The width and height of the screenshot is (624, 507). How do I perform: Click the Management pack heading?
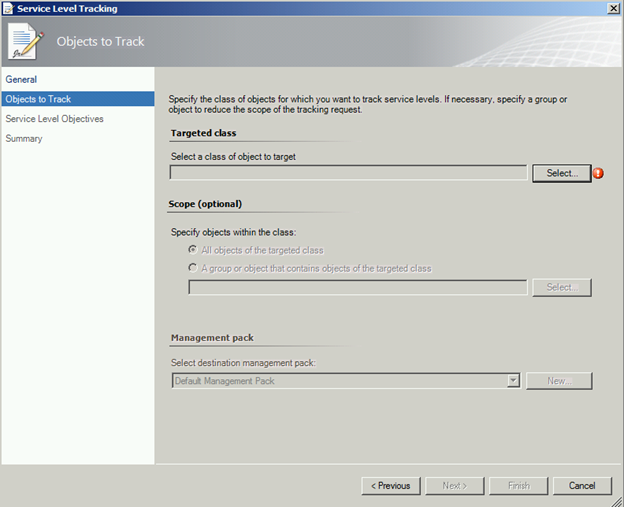212,338
